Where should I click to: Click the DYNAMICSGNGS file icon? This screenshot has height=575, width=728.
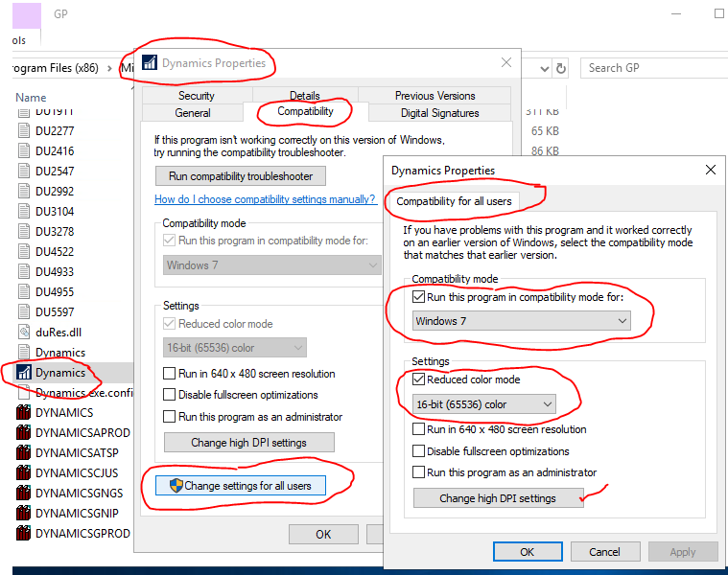(24, 493)
